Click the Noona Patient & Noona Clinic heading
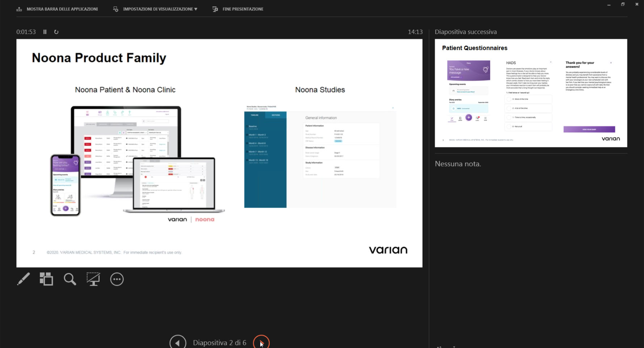644x348 pixels. [x=125, y=90]
